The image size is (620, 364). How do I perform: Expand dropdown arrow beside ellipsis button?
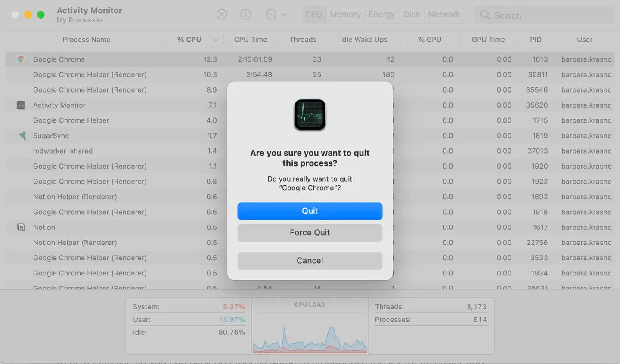click(x=284, y=15)
